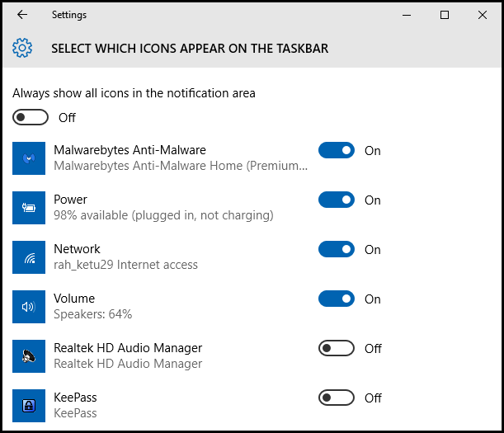
Task: Click the Malwarebytes Anti-Malware app icon
Action: coord(29,158)
